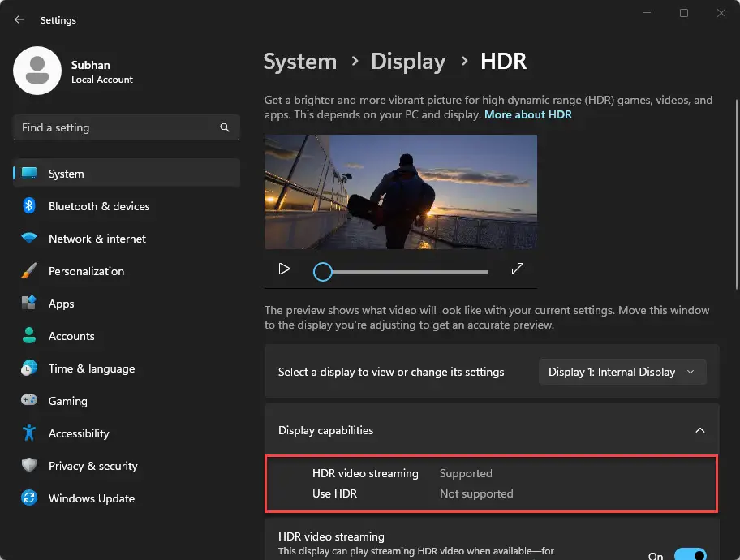Select the Apps icon in the sidebar

[x=29, y=304]
